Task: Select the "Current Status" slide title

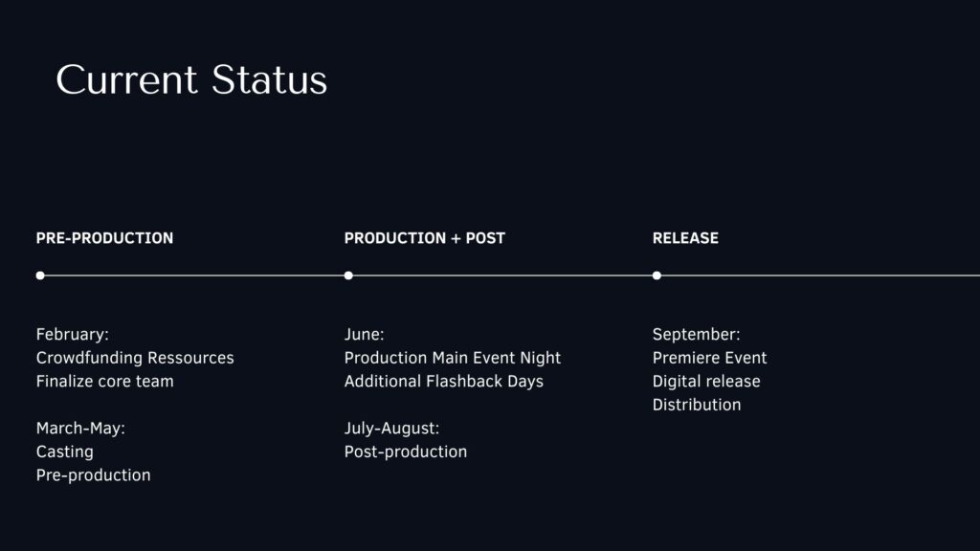Action: [x=191, y=79]
